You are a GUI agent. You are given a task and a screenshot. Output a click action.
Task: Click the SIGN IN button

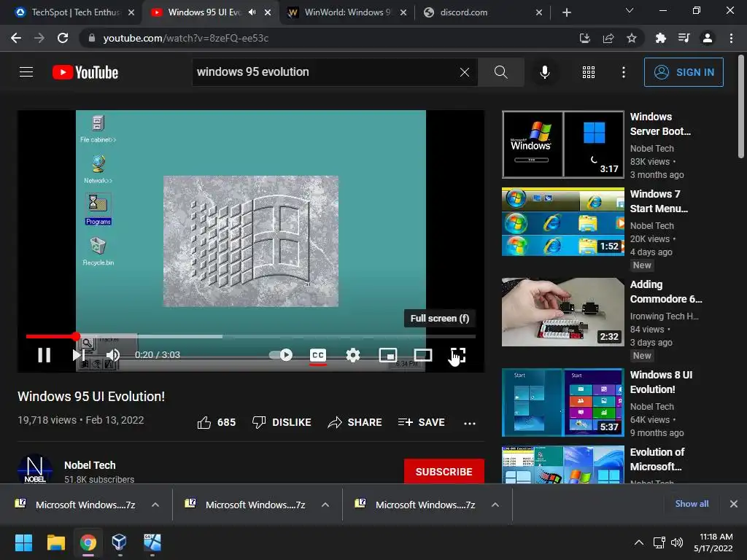point(684,72)
